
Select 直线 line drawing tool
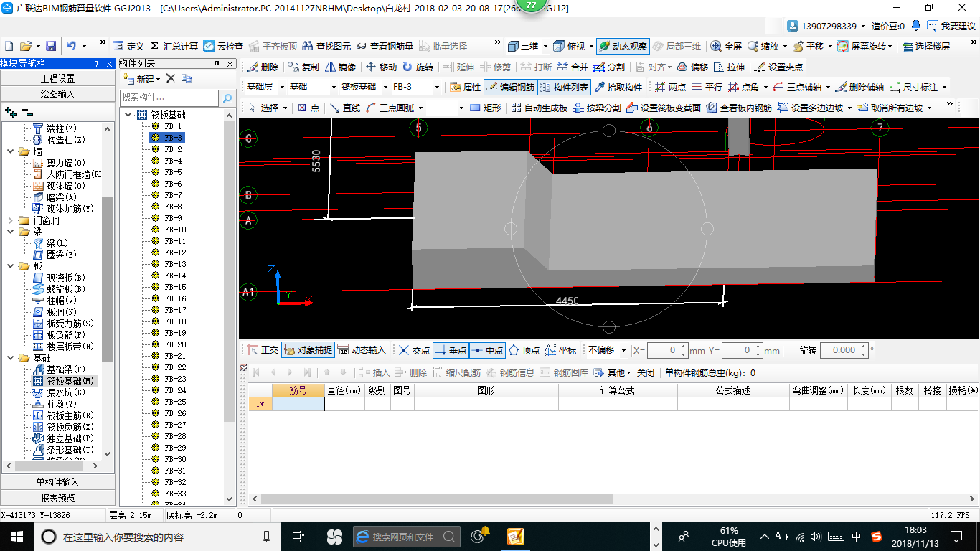coord(344,108)
